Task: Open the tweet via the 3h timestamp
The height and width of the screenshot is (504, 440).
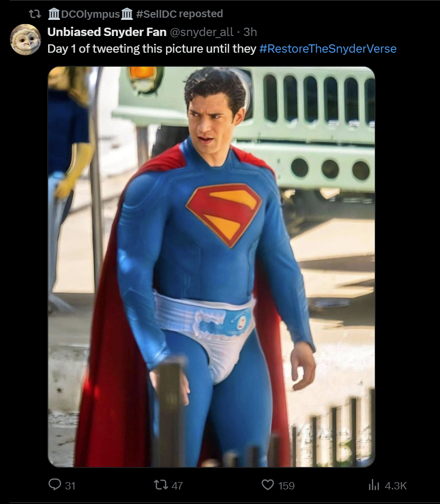Action: (250, 32)
